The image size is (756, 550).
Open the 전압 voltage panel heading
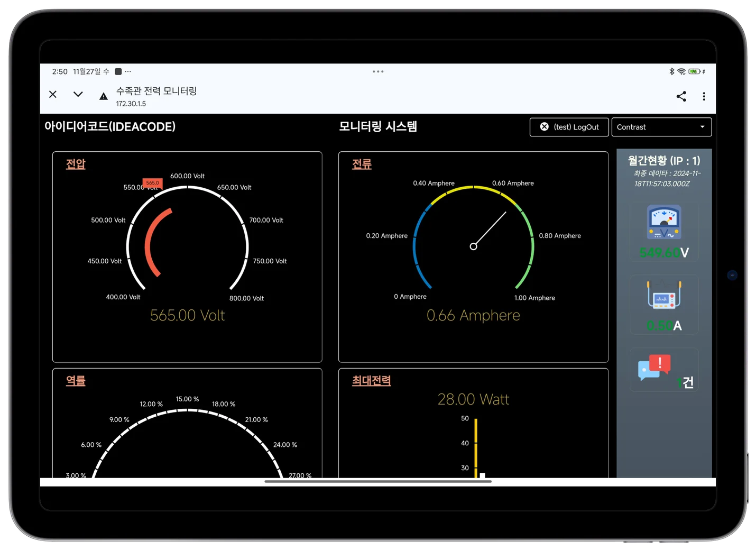pos(76,164)
